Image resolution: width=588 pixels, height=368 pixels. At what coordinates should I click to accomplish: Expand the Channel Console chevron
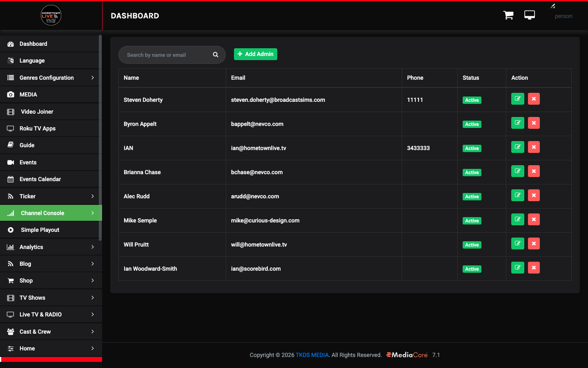(93, 213)
